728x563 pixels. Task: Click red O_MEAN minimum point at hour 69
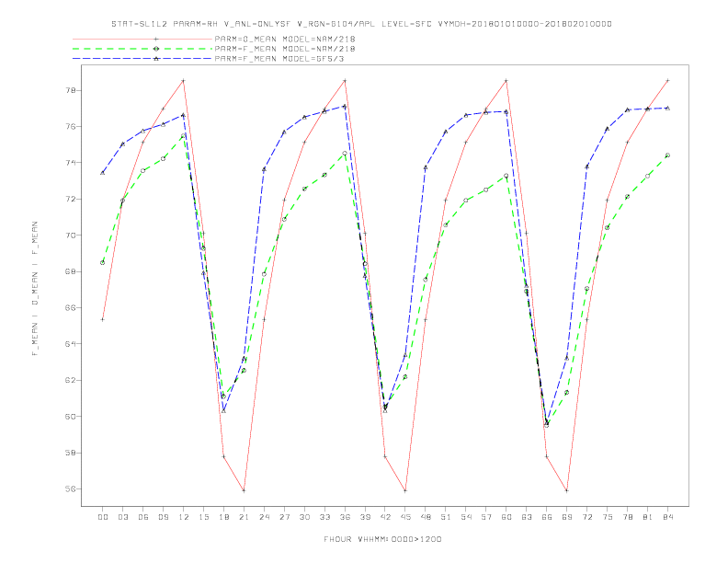pyautogui.click(x=567, y=490)
